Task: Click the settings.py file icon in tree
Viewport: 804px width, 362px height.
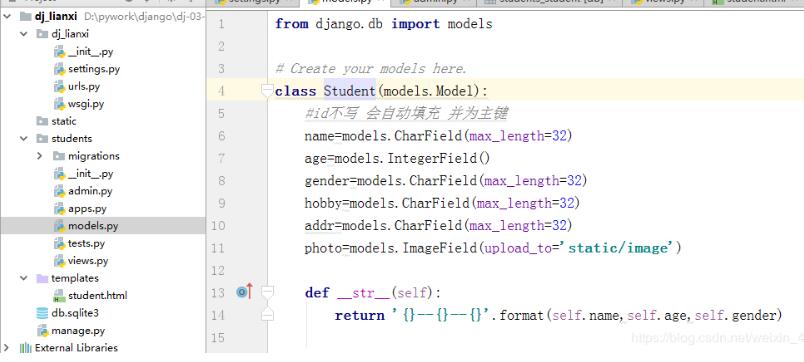Action: tap(59, 69)
